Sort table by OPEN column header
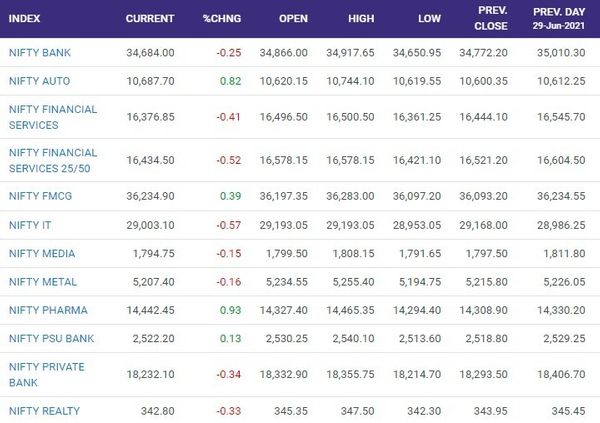The width and height of the screenshot is (600, 423). point(293,18)
